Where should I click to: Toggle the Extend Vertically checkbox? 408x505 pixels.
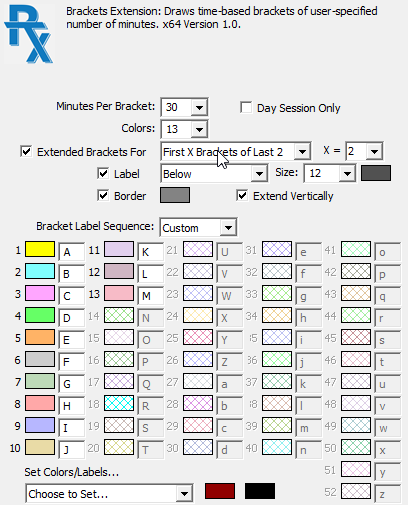(242, 196)
